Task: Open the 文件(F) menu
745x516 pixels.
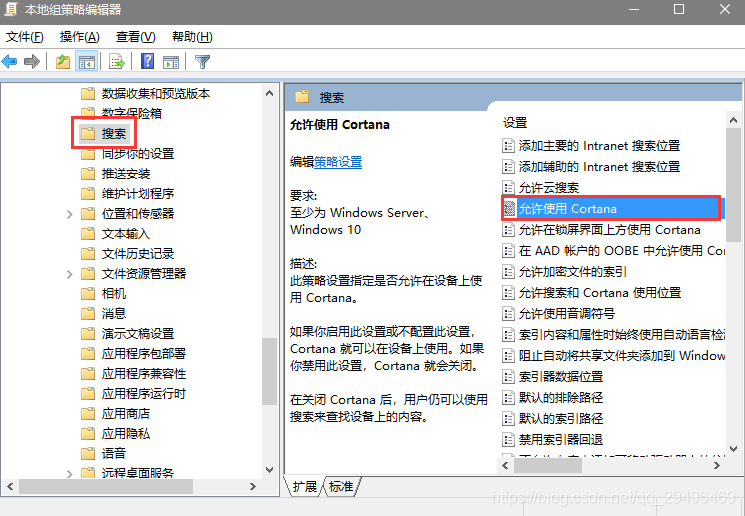Action: pos(25,37)
